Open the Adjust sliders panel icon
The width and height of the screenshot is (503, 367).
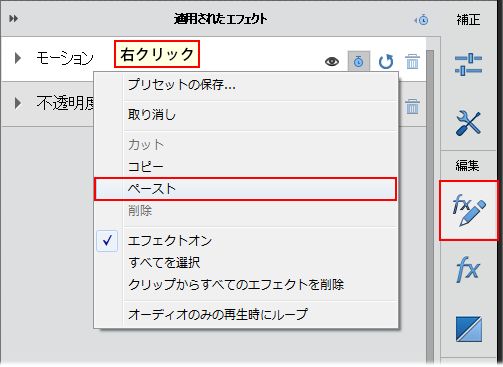click(468, 64)
